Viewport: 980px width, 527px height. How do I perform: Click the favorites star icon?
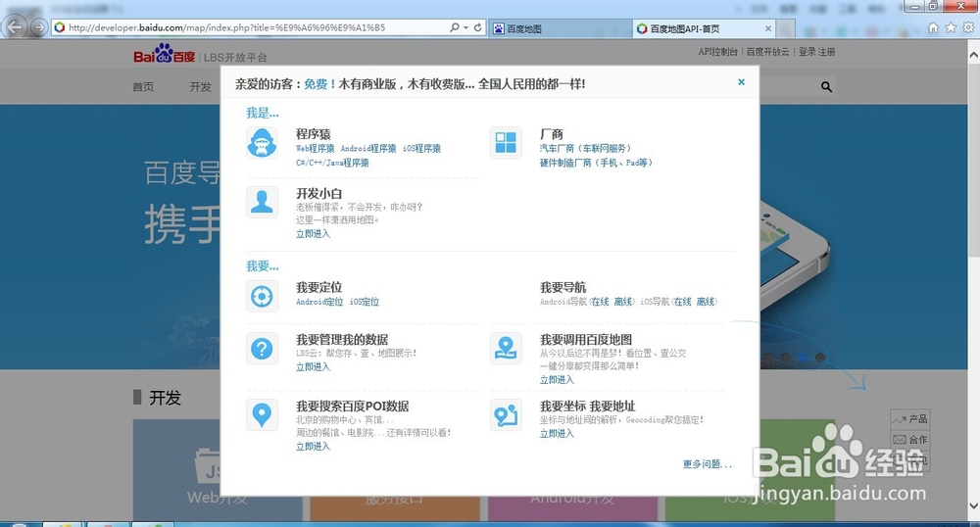(x=951, y=27)
